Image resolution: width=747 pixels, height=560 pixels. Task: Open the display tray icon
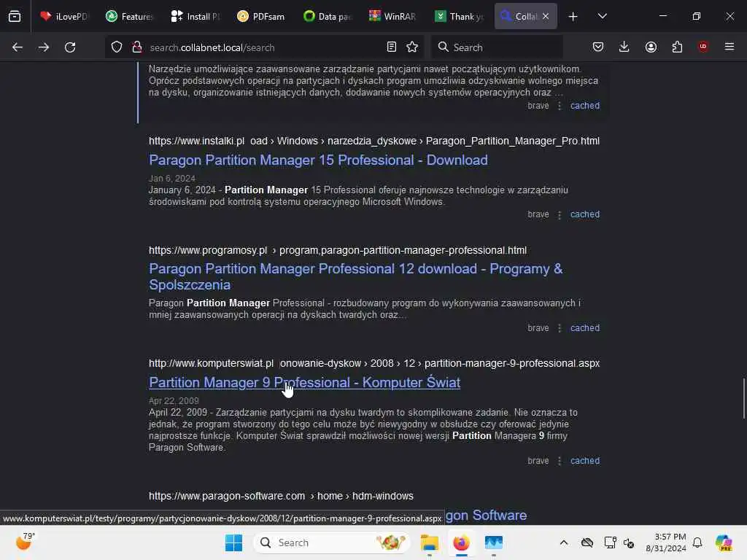pos(610,542)
